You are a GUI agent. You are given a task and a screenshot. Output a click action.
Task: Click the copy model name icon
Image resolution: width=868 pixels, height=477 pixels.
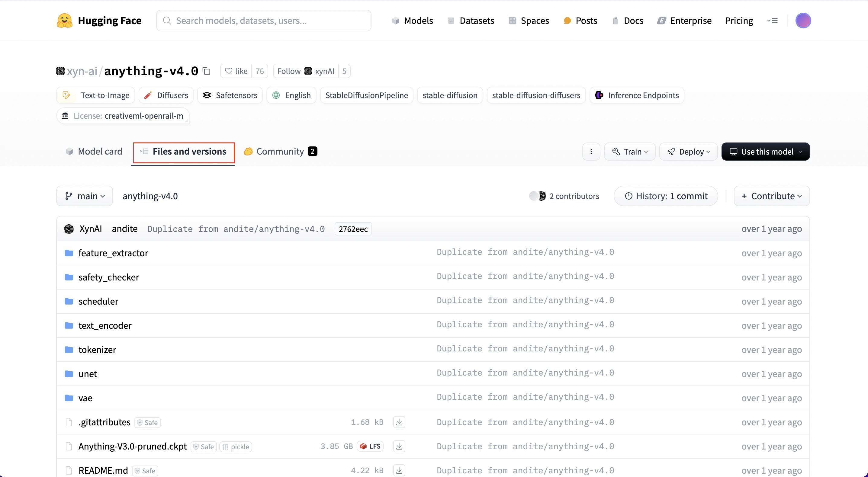pyautogui.click(x=206, y=71)
